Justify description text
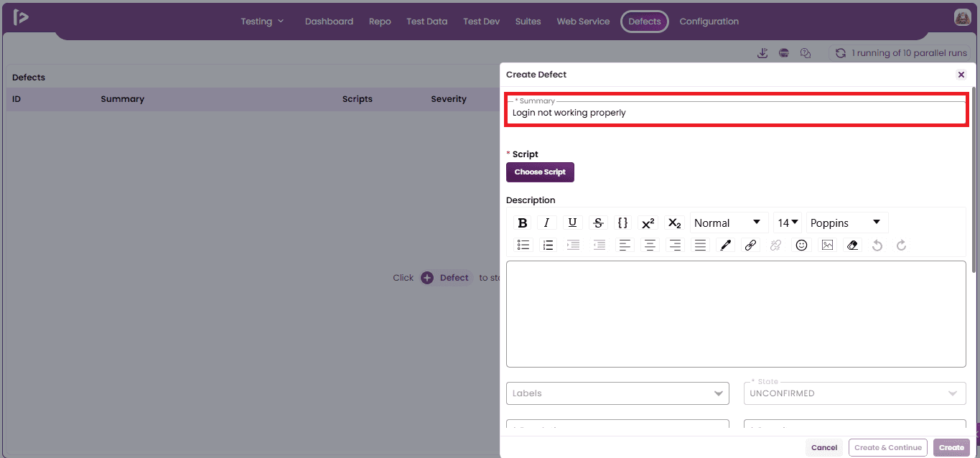Screen dimensions: 980x458 pos(700,246)
